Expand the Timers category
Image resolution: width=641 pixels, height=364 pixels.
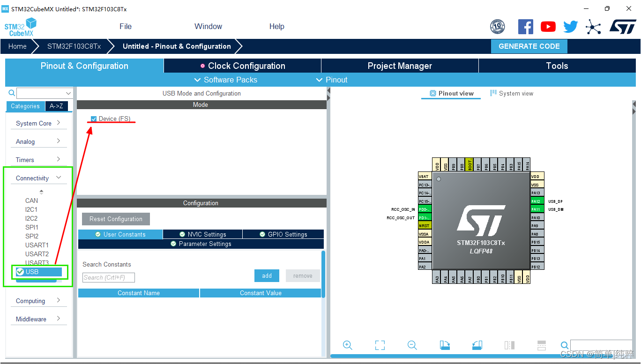(38, 160)
